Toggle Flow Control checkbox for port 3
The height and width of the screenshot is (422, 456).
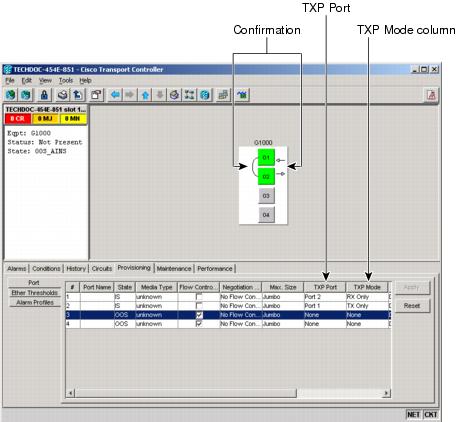coord(199,315)
